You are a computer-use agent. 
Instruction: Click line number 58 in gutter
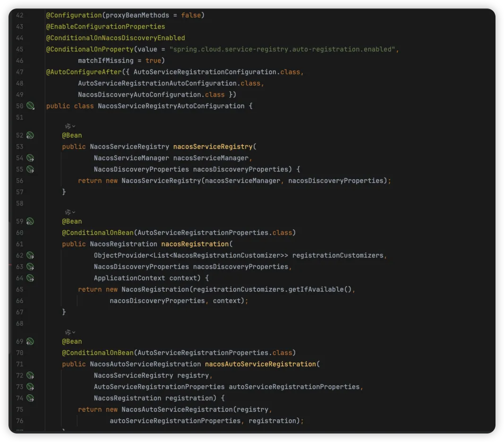point(19,203)
